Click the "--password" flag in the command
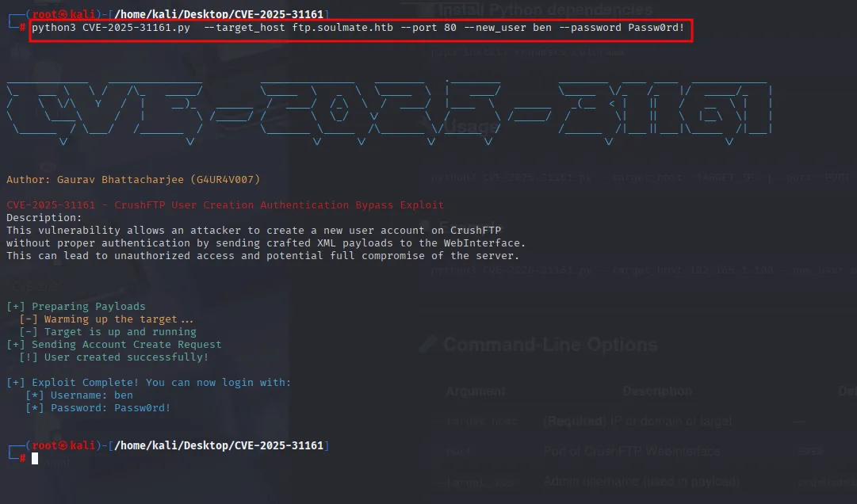The width and height of the screenshot is (857, 504). click(x=591, y=27)
